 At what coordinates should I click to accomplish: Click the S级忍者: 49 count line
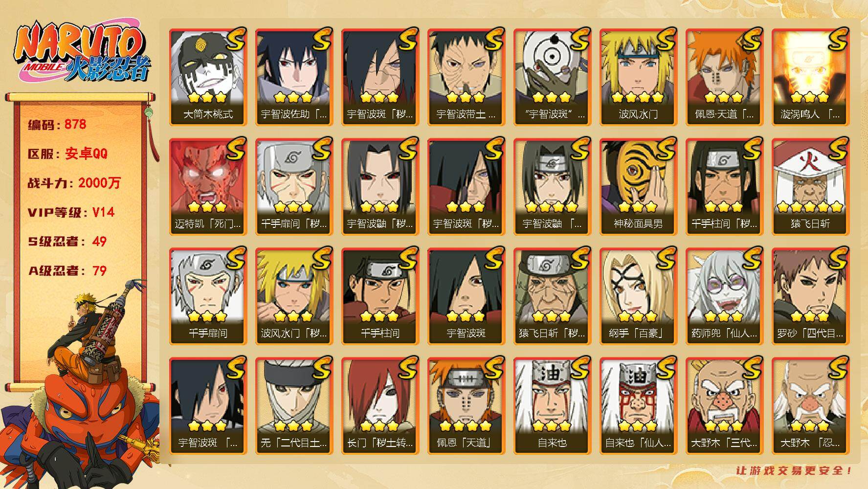coord(67,242)
